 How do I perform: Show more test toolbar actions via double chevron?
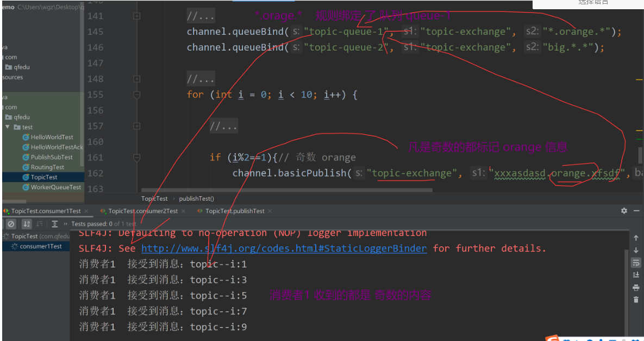(66, 224)
